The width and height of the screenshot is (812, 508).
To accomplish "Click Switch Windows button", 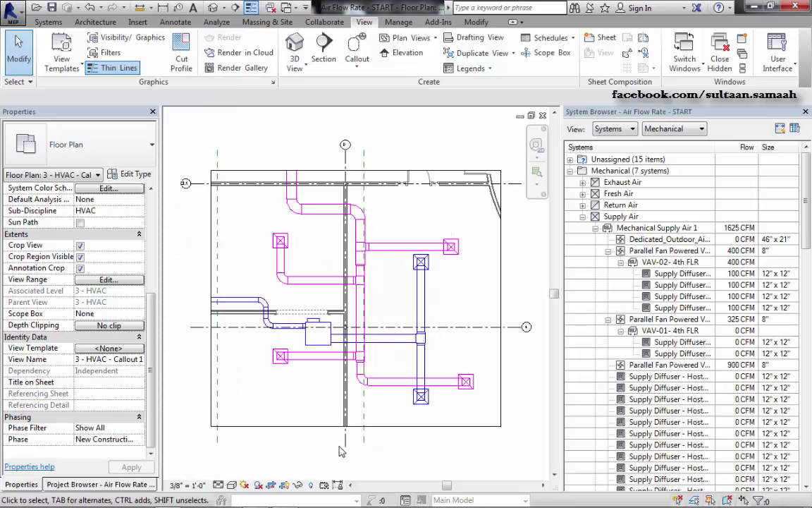I will [x=684, y=52].
